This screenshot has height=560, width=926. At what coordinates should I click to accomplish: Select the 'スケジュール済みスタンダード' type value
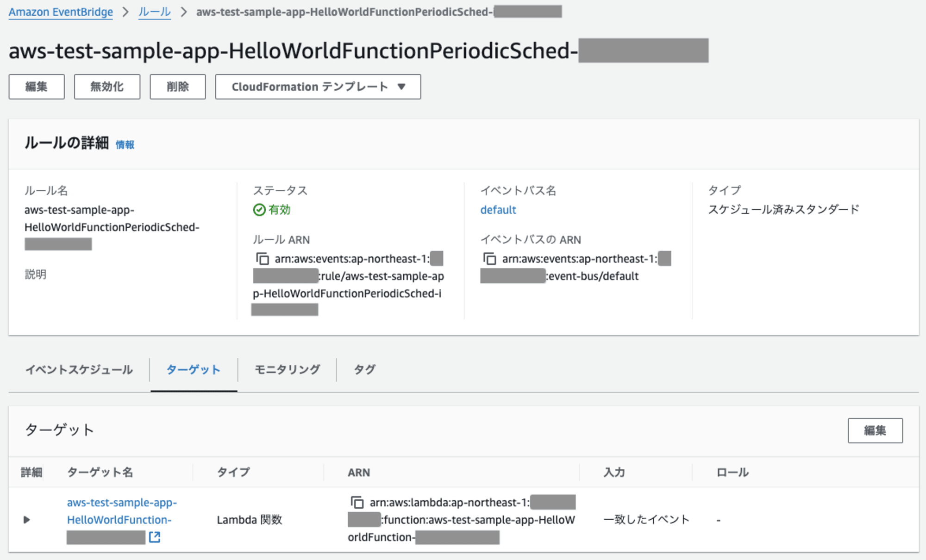tap(783, 209)
